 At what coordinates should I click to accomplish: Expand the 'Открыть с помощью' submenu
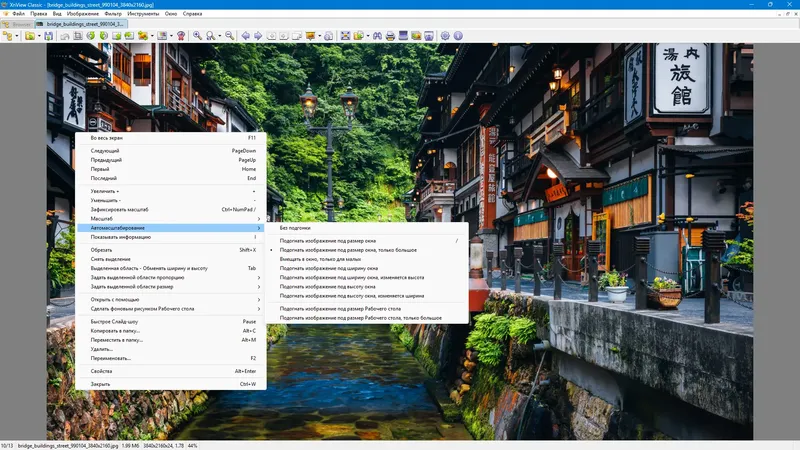116,299
